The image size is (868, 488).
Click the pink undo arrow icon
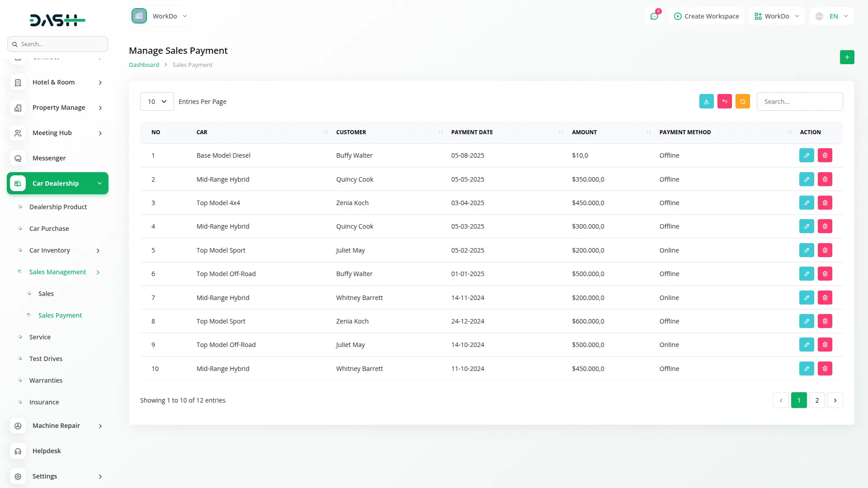click(x=724, y=102)
